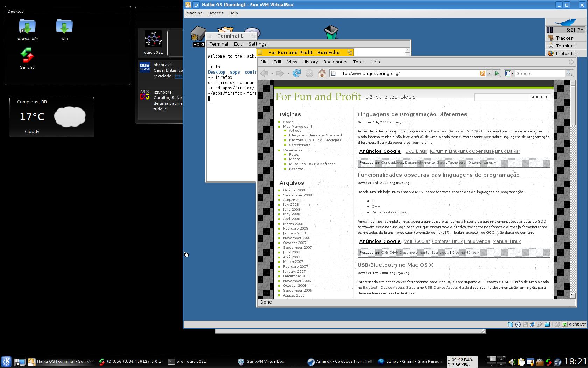588x368 pixels.
Task: Select Tracker in Haiku Deskbar
Action: point(566,38)
